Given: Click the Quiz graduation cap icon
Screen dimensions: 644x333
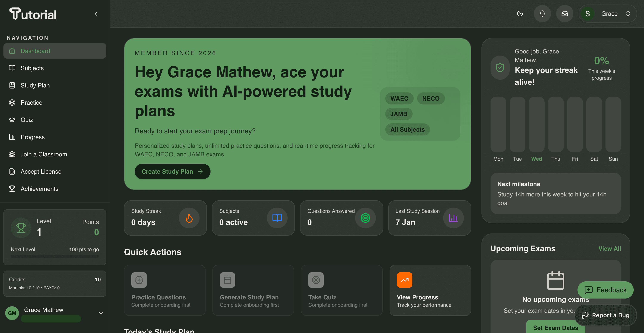Looking at the screenshot, I should [x=12, y=120].
